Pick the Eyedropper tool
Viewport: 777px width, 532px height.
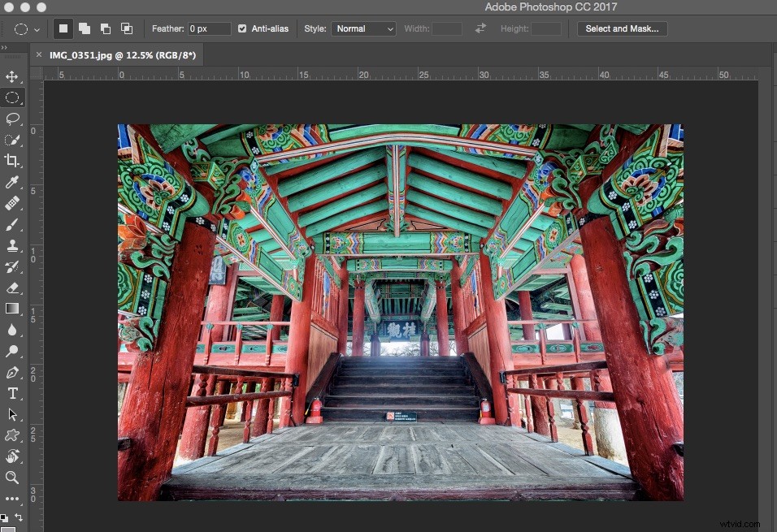(12, 181)
